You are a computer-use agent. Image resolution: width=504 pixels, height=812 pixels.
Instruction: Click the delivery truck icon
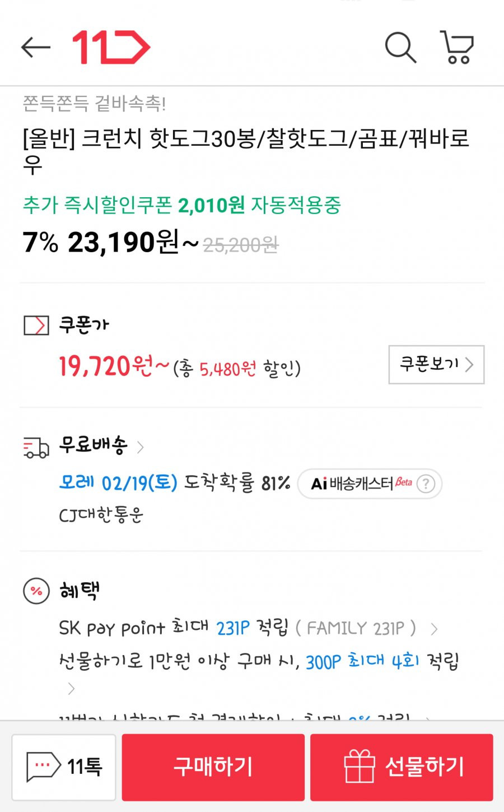click(x=36, y=448)
